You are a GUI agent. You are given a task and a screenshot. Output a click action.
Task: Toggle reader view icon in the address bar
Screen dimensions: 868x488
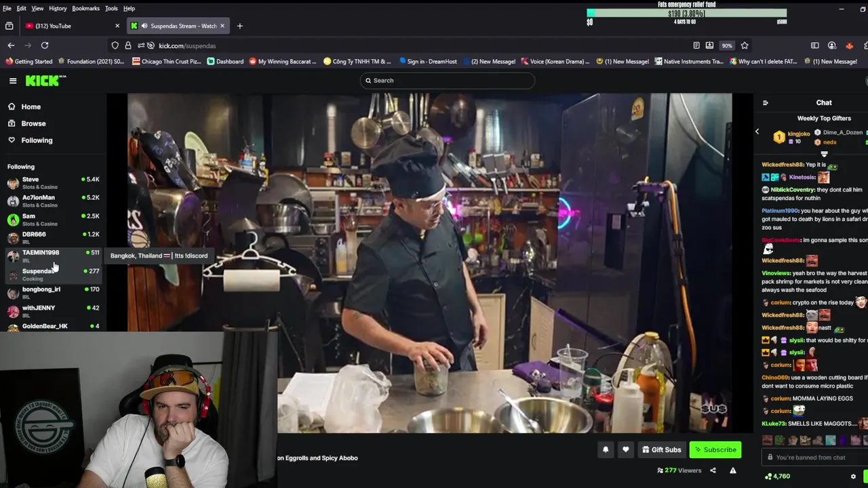tap(696, 45)
